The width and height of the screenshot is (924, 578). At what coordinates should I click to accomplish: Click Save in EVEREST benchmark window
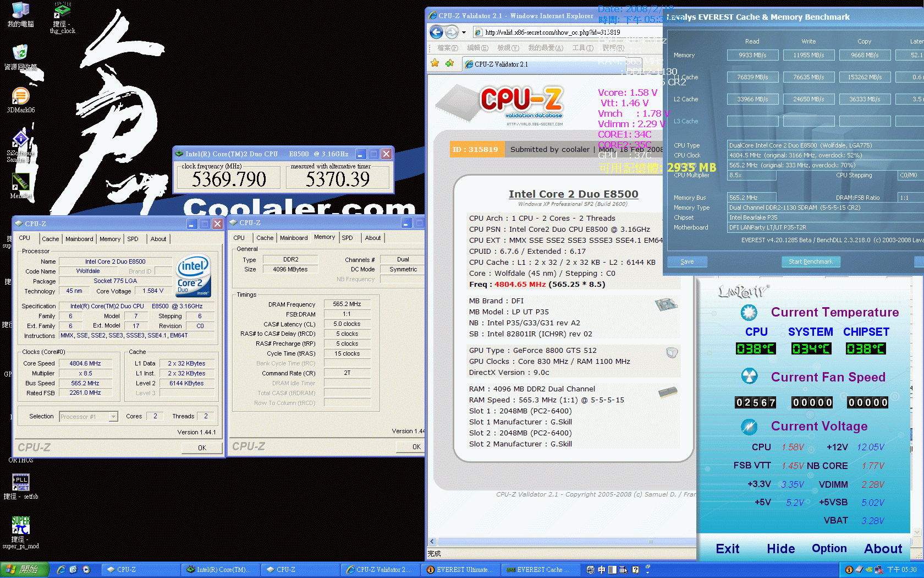click(x=687, y=261)
